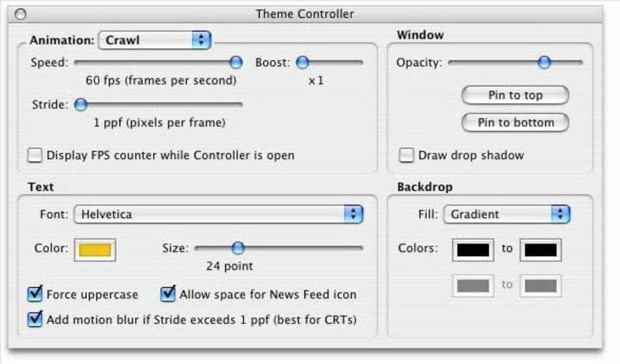Open the second black gradient color swatch

point(540,250)
